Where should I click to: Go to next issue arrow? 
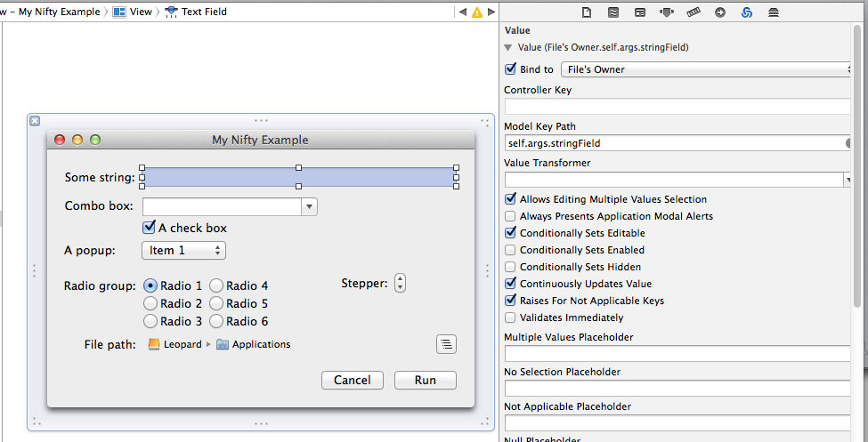click(491, 12)
